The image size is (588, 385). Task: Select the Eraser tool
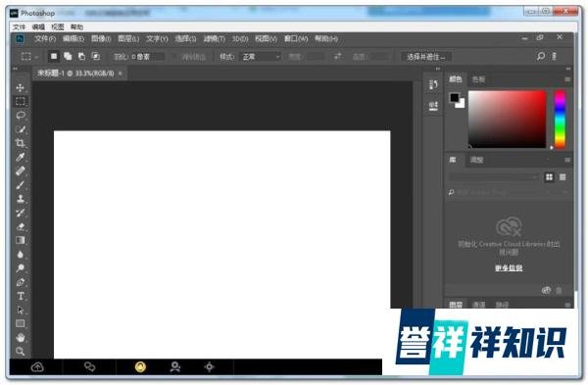pos(21,226)
